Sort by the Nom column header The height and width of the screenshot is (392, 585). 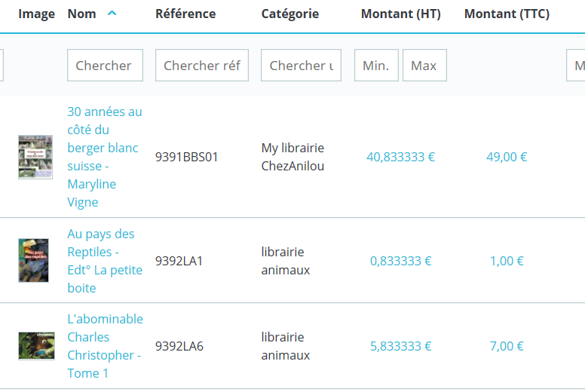81,14
